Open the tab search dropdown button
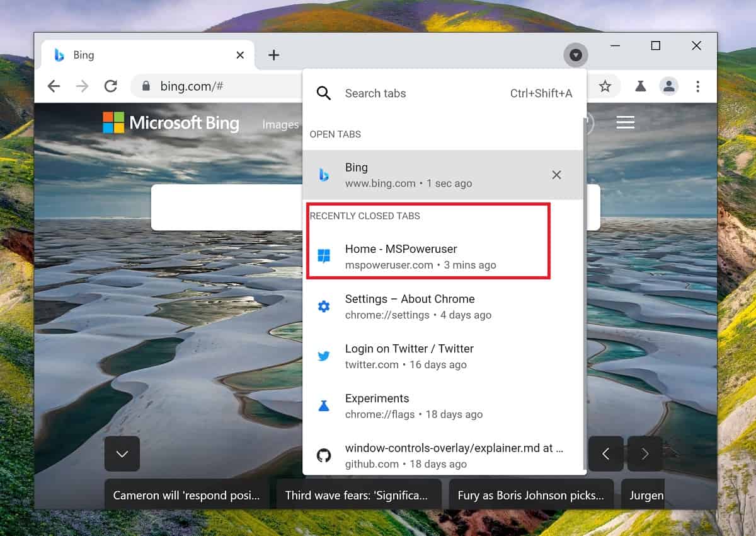Image resolution: width=756 pixels, height=536 pixels. tap(575, 55)
